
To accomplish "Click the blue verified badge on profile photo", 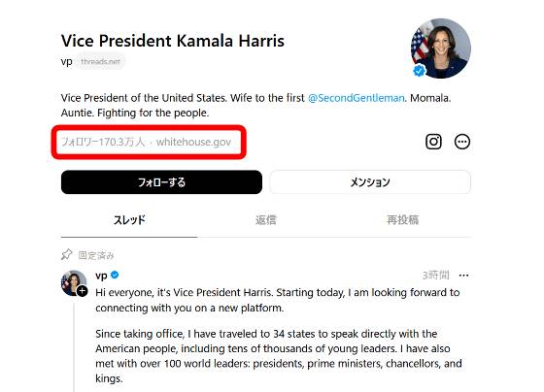I will coord(419,71).
